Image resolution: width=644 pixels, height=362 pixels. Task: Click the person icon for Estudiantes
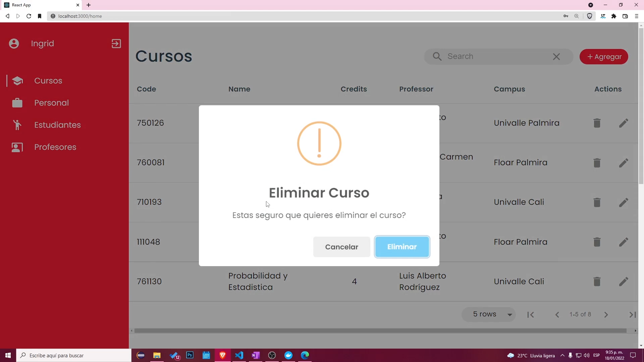17,125
